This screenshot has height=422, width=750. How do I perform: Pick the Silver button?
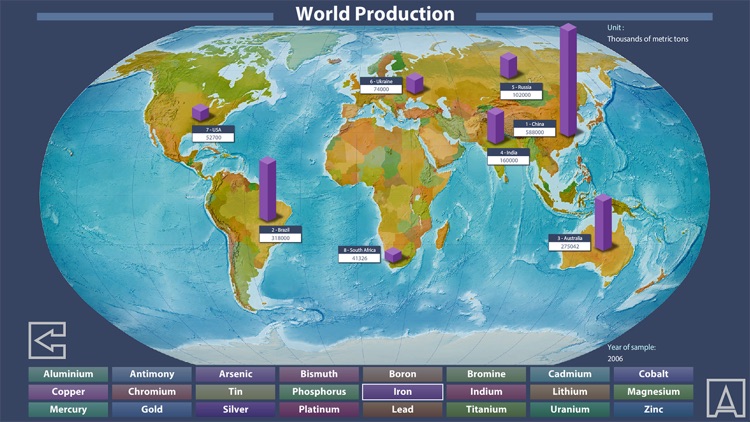pos(235,410)
